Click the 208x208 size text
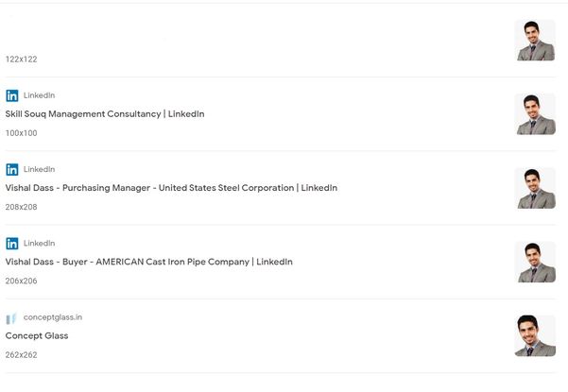The image size is (568, 392). (x=21, y=207)
